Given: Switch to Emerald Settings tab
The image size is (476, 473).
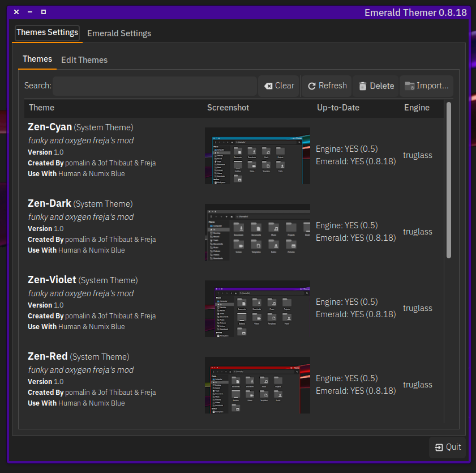Looking at the screenshot, I should pos(119,33).
